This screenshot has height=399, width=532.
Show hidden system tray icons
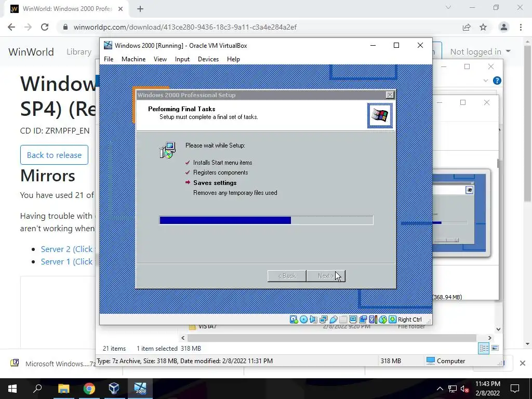440,389
